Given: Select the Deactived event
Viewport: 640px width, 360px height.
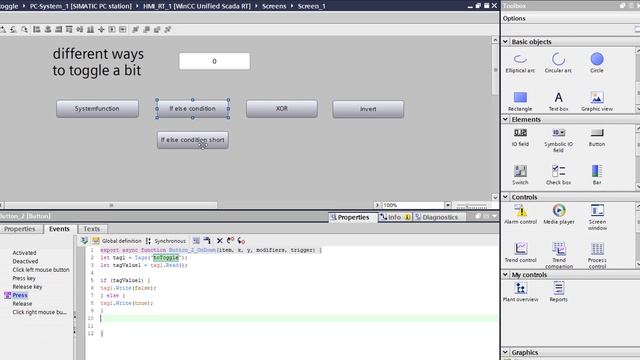Looking at the screenshot, I should coord(25,261).
